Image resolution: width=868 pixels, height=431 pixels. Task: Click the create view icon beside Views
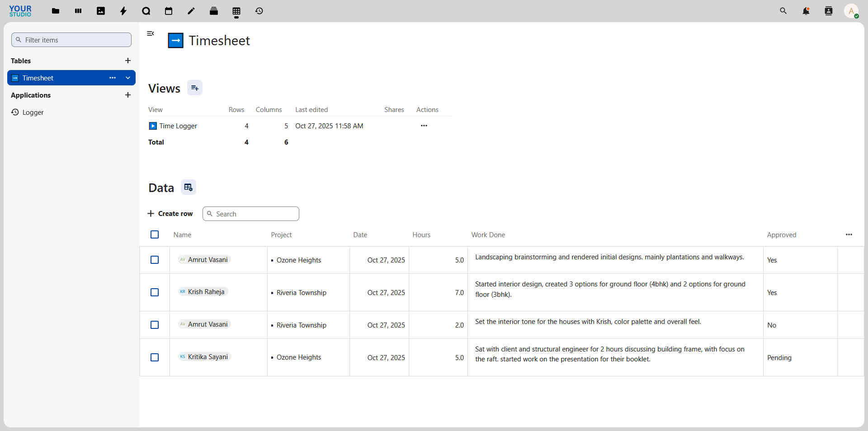(x=195, y=88)
